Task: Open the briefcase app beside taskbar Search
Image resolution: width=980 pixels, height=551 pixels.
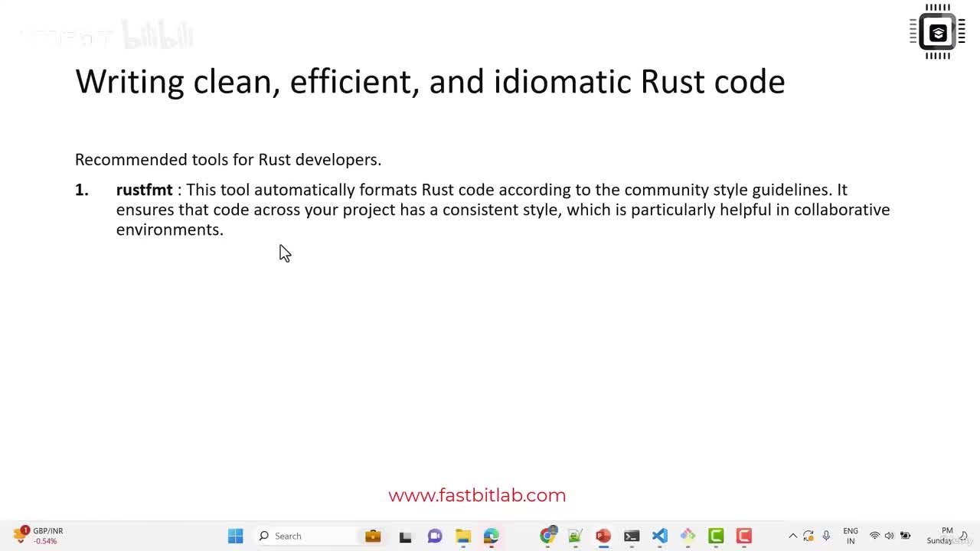Action: pos(373,536)
